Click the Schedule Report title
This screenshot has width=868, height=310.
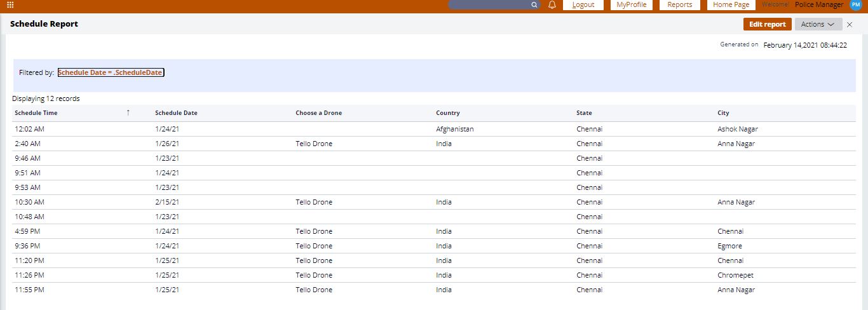pyautogui.click(x=44, y=24)
